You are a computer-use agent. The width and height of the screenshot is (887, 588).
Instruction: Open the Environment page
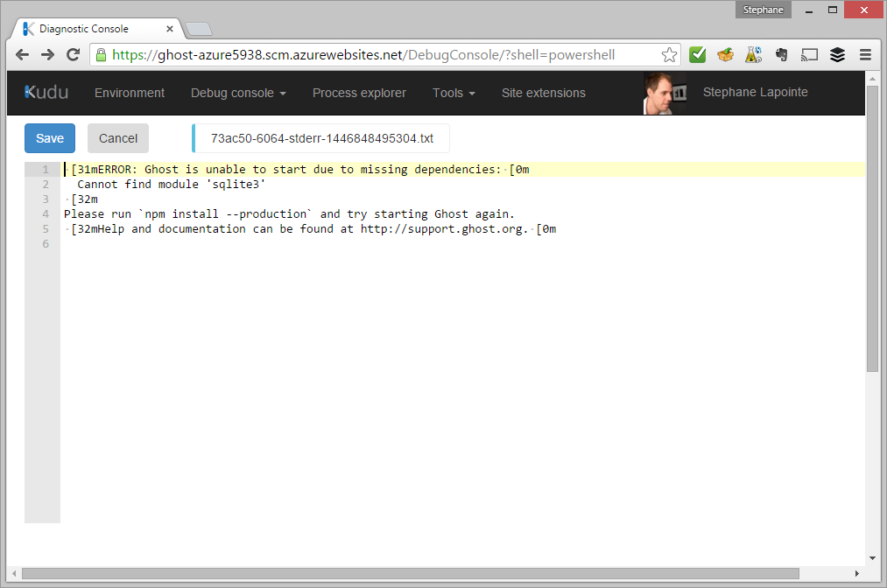(x=130, y=93)
